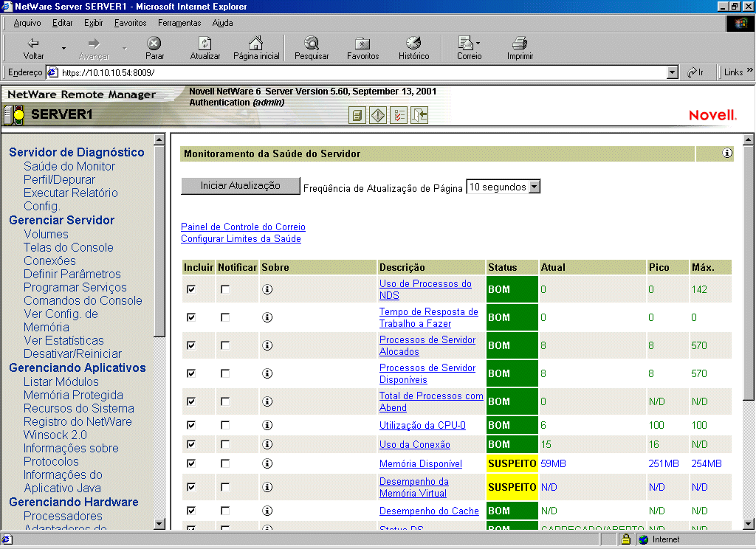
Task: Uncheck Incluir for Utilização da CPU-0
Action: (193, 425)
